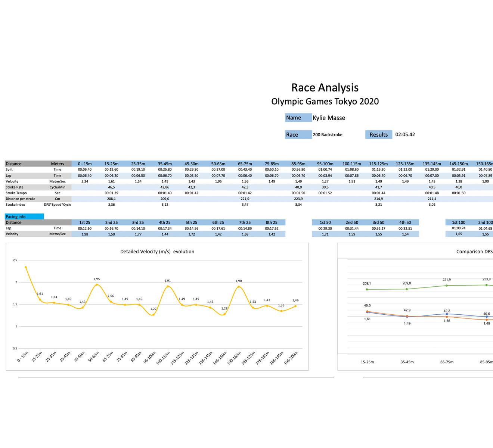Click the 4th 50 pacing column header

[405, 223]
